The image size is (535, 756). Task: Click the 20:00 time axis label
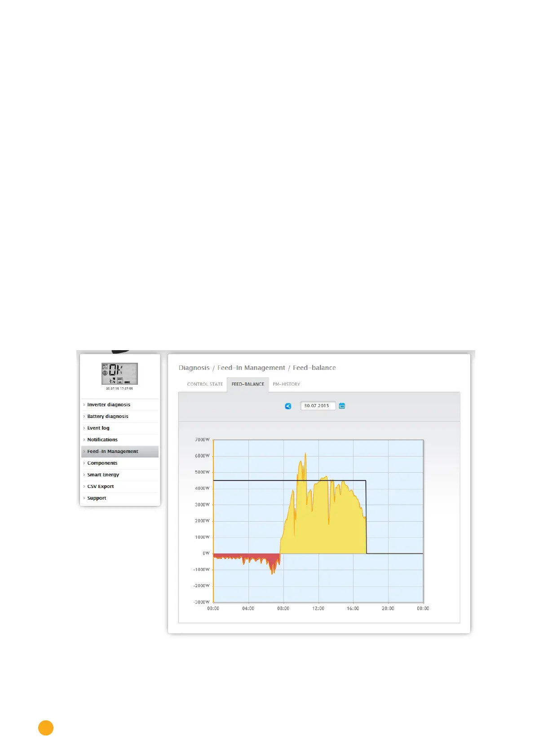[388, 609]
